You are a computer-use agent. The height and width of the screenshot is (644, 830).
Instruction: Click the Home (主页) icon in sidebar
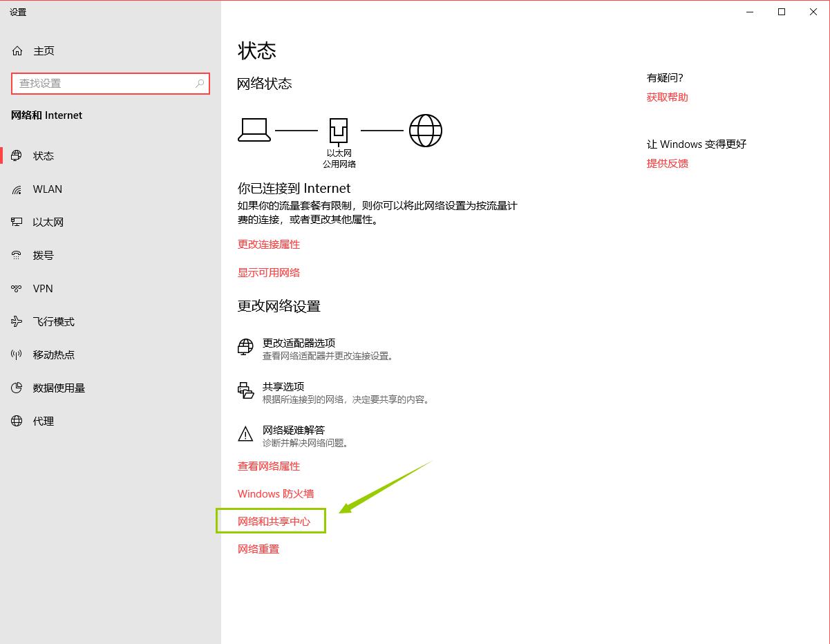pos(17,51)
